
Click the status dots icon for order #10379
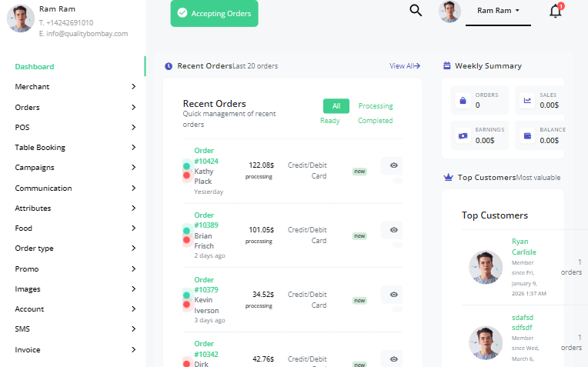186,300
